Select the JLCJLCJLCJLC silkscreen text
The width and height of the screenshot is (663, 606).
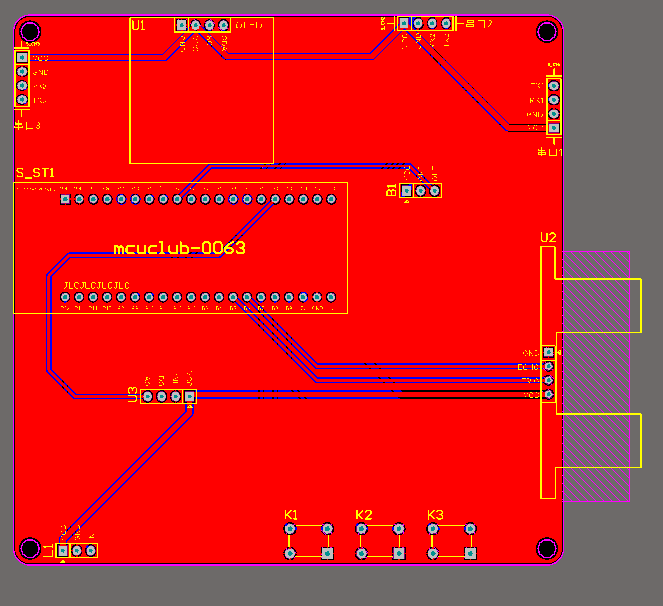96,285
